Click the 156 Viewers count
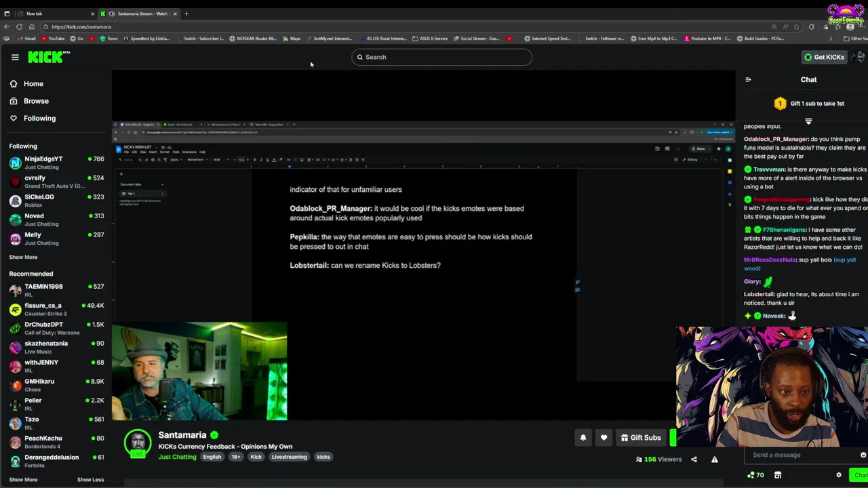Screen dimensions: 868x488 coord(658,460)
